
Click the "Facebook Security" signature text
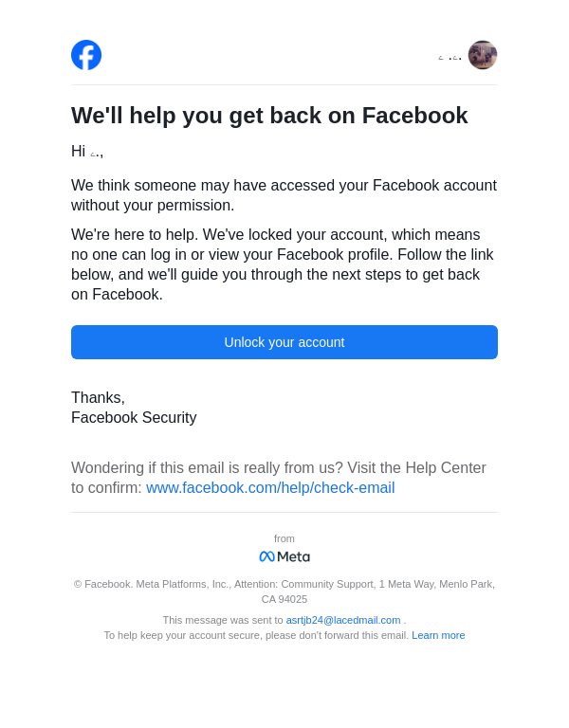134,418
